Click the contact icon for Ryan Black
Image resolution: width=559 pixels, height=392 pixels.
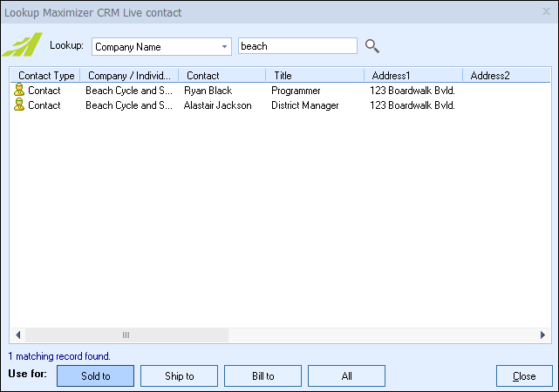pyautogui.click(x=19, y=91)
